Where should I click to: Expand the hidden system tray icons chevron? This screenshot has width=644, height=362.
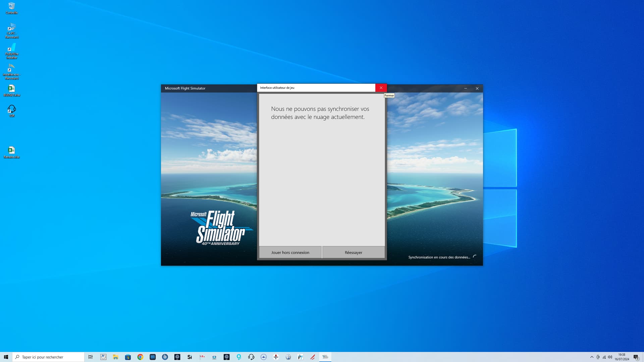pyautogui.click(x=592, y=357)
